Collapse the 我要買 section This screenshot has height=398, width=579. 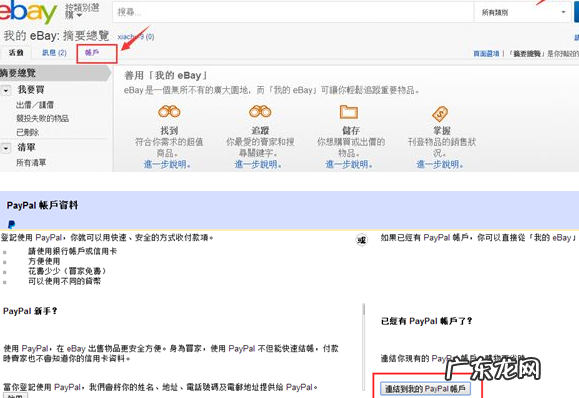point(6,90)
